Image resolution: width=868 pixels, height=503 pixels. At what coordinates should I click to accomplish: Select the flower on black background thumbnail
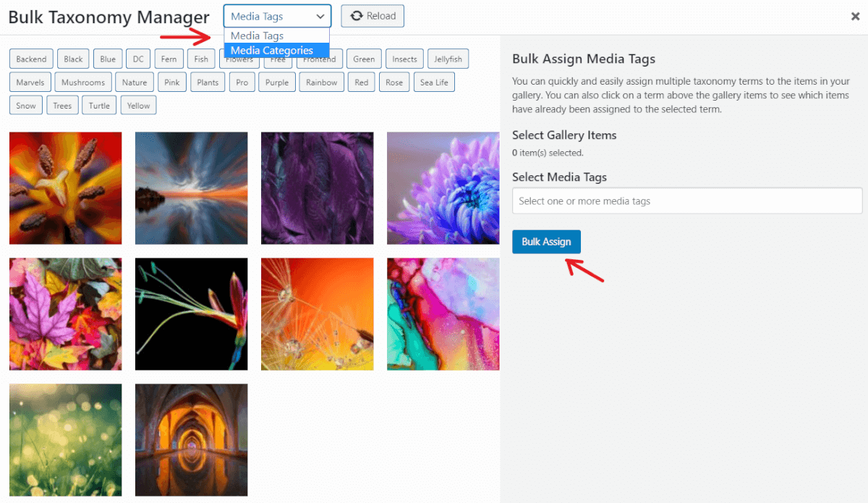pyautogui.click(x=192, y=314)
